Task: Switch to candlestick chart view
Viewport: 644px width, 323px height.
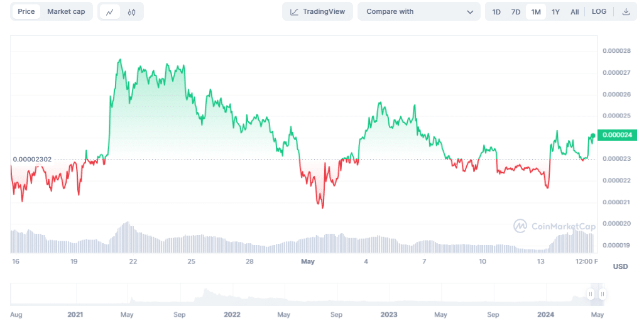Action: click(131, 12)
